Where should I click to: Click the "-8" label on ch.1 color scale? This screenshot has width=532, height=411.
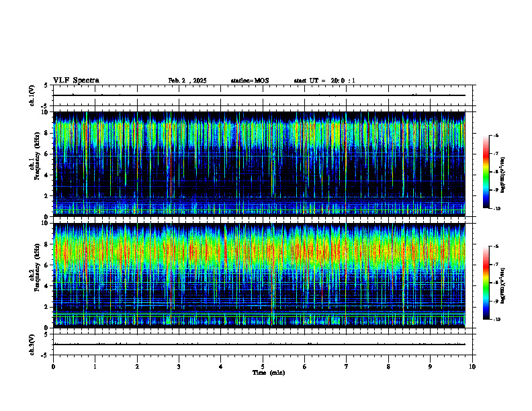[496, 172]
